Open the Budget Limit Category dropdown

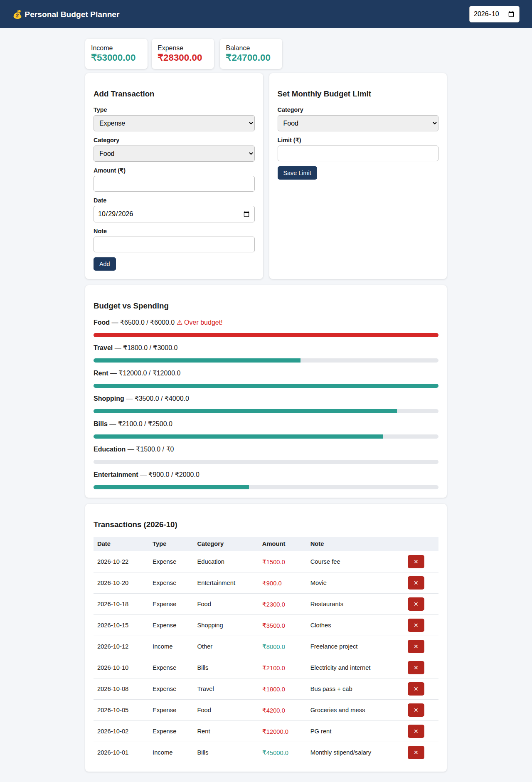tap(358, 123)
